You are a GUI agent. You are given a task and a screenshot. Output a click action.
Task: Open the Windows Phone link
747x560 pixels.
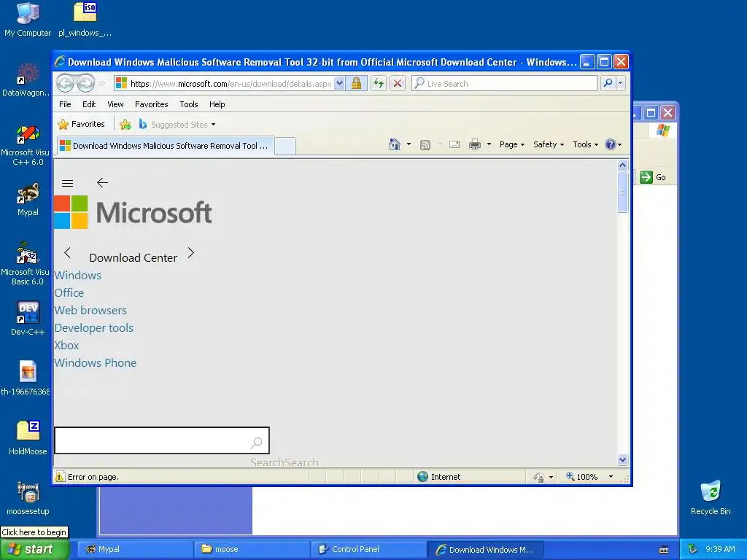(x=96, y=363)
